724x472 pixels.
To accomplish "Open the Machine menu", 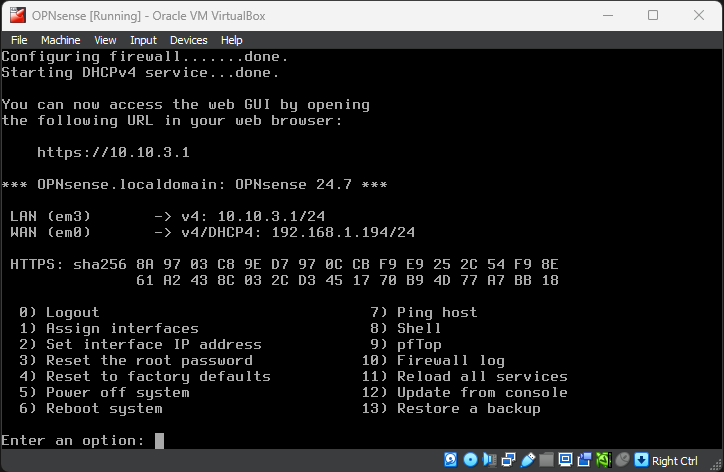I will click(x=60, y=40).
